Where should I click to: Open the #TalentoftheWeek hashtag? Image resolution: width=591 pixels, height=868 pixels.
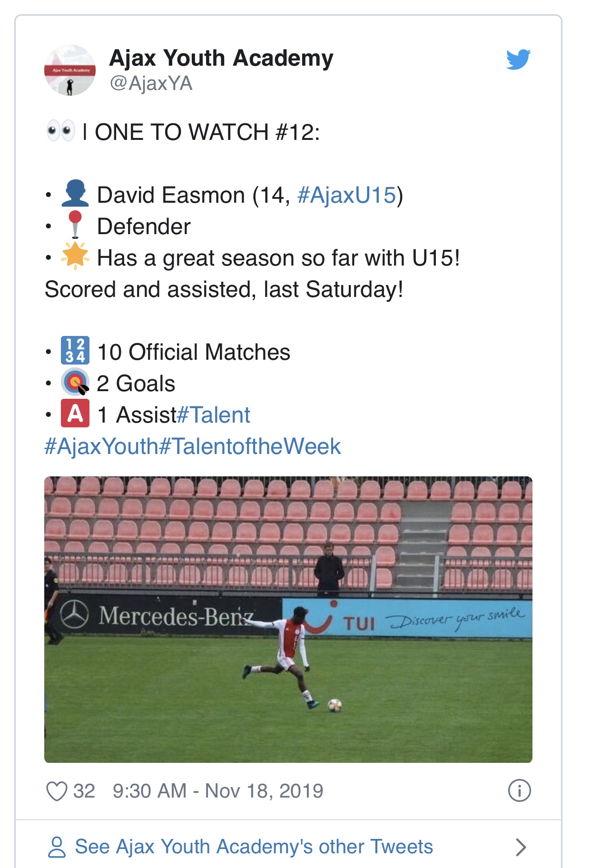tap(250, 446)
